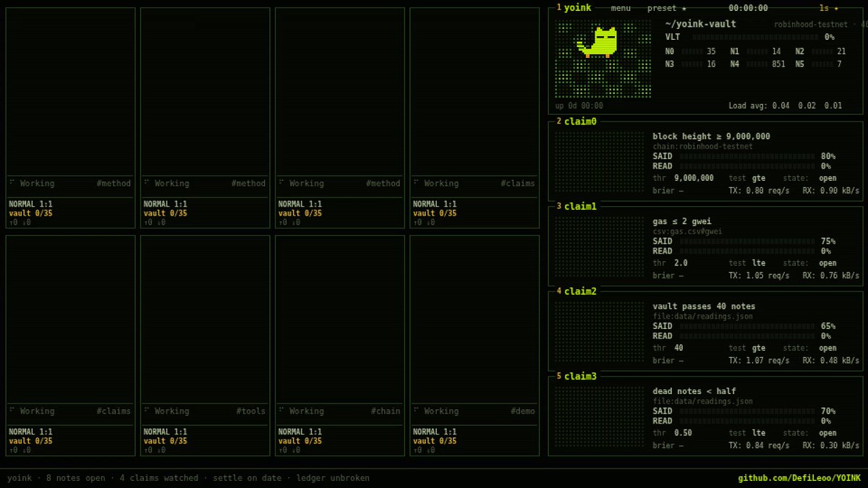The width and height of the screenshot is (868, 488).
Task: Click the "#chain" tag on its Working pane
Action: [x=386, y=411]
